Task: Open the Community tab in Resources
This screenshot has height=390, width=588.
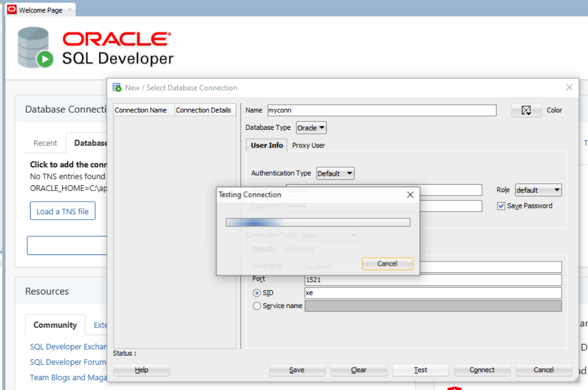Action: [x=55, y=325]
